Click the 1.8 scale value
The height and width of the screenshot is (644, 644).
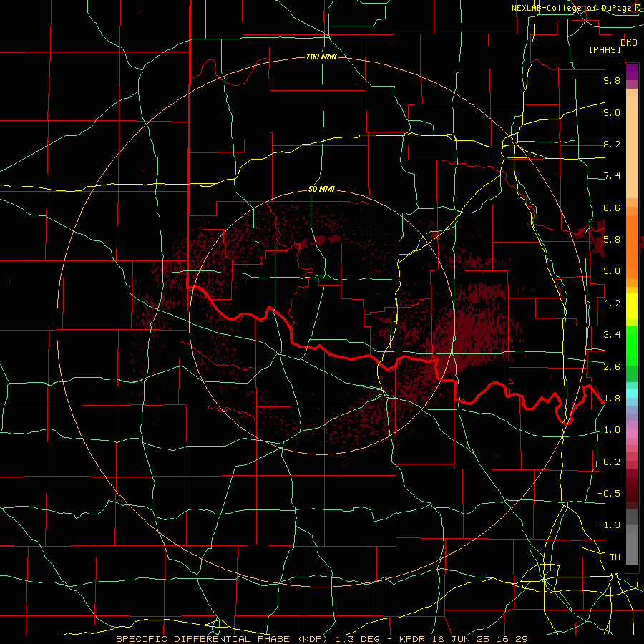tap(612, 399)
